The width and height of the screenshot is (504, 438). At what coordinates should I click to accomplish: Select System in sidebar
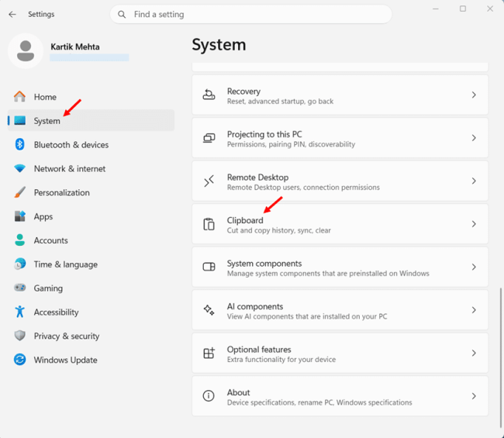tap(91, 120)
